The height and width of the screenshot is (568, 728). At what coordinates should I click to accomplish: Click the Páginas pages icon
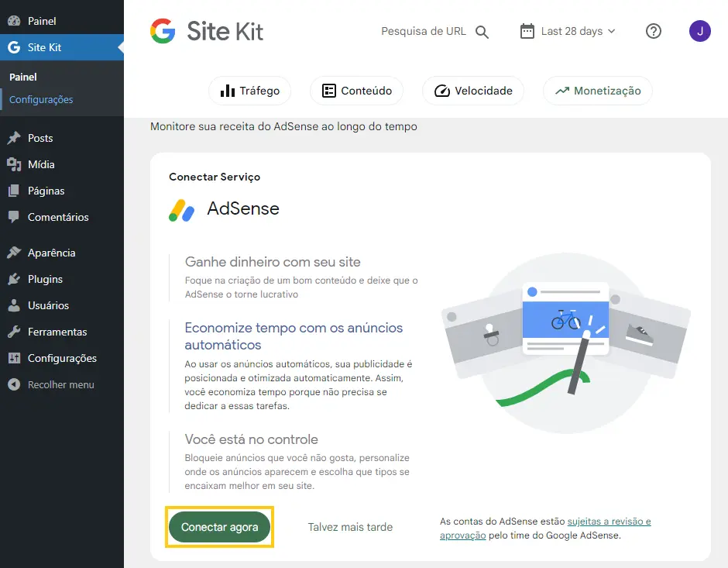click(x=14, y=191)
